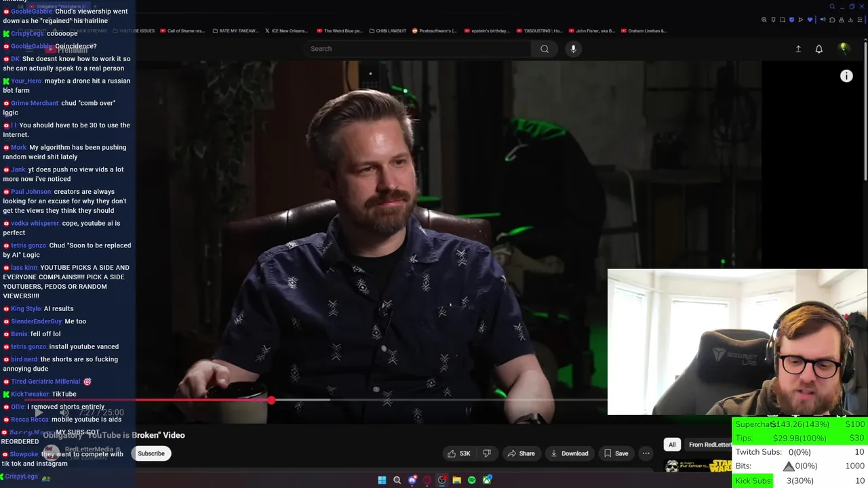
Task: Open The Weird Blue bookmark
Action: point(340,30)
